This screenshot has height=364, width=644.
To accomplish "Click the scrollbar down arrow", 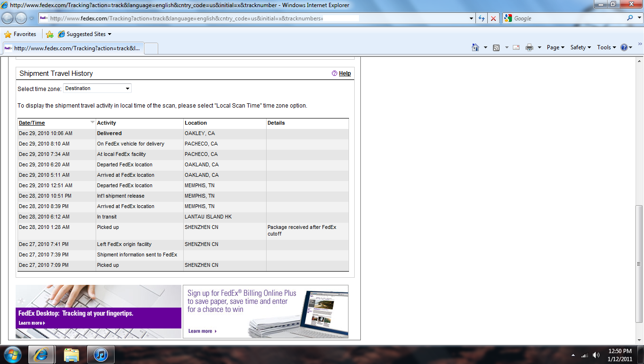I will [x=639, y=339].
